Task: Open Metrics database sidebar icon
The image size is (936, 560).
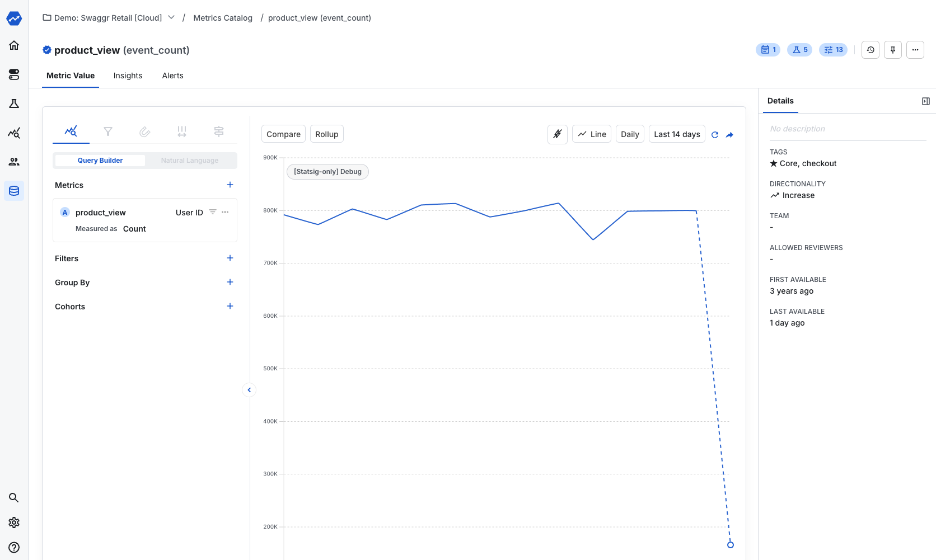Action: 14,191
